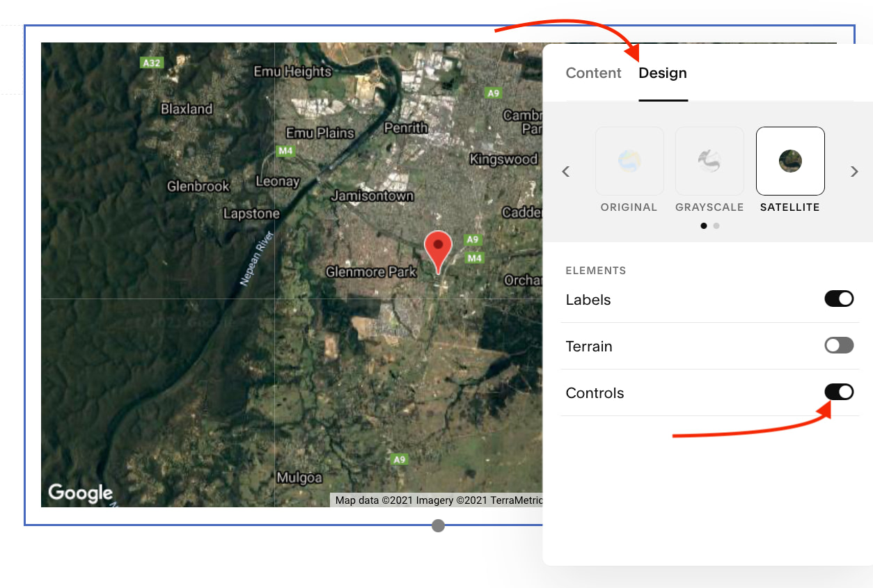Image resolution: width=873 pixels, height=588 pixels.
Task: Click the Google logo on the map
Action: point(80,493)
